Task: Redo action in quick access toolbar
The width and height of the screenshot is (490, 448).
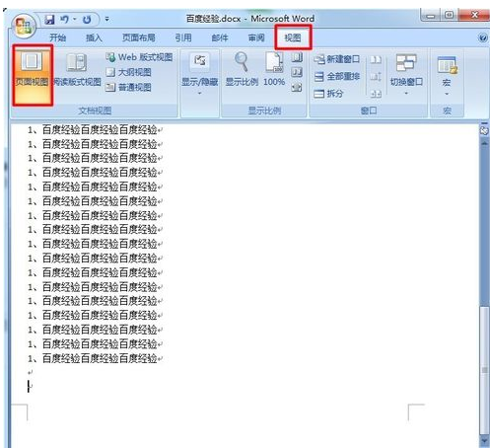Action: (x=87, y=20)
